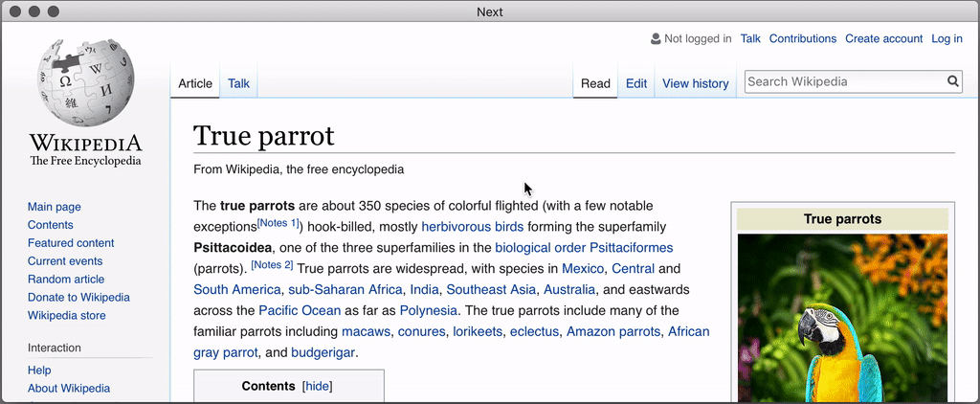Click the True parrot page heading
Viewport: 980px width, 404px height.
tap(264, 136)
